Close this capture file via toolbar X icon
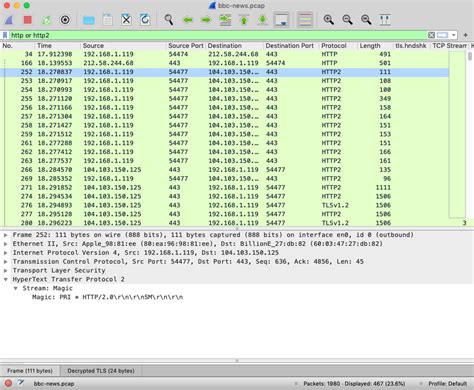Viewport: 474px width, 390px height. 126,20
